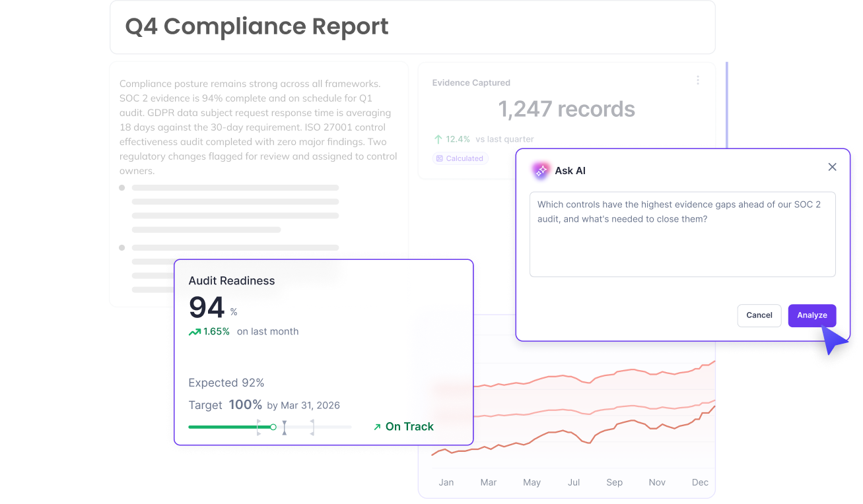
Task: Click the On Track status arrow icon
Action: tap(377, 427)
